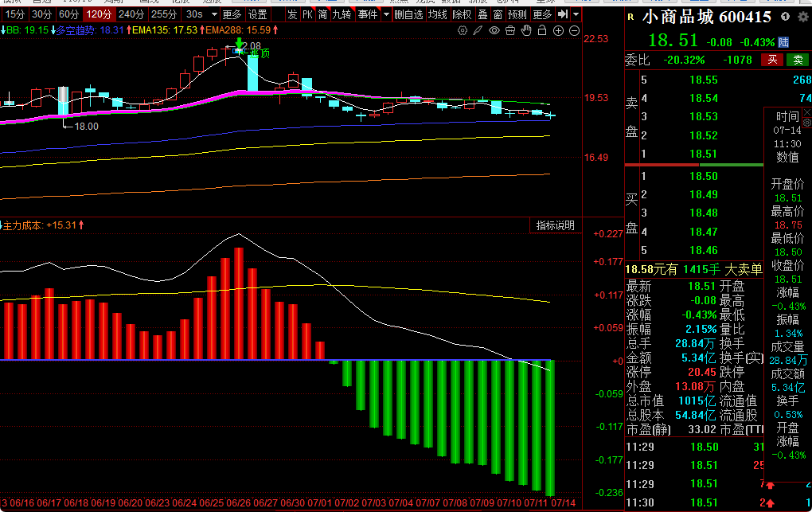Switch to 240分 period tab
This screenshot has width=812, height=512.
click(x=131, y=14)
